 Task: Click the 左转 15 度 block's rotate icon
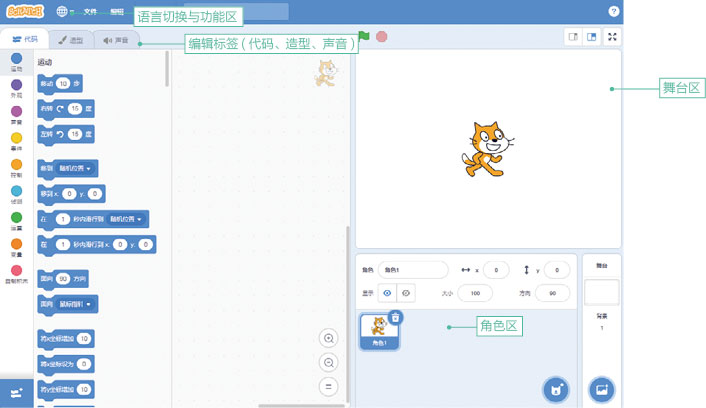click(60, 134)
